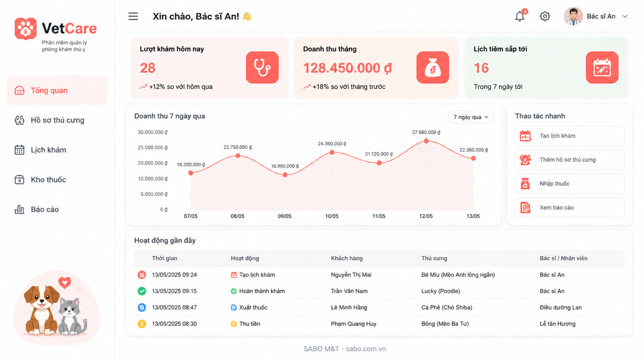644x360 pixels.
Task: Select the 11/05 data point on the chart
Action: point(379,163)
